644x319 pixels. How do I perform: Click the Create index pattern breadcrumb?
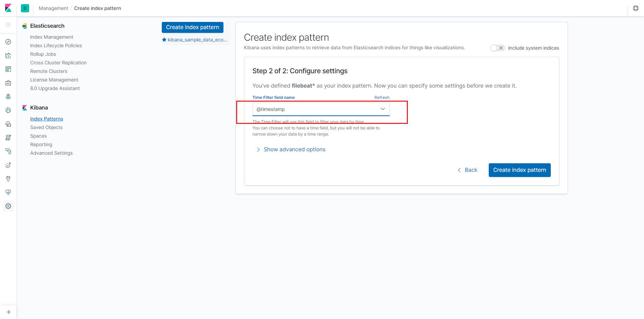(98, 8)
